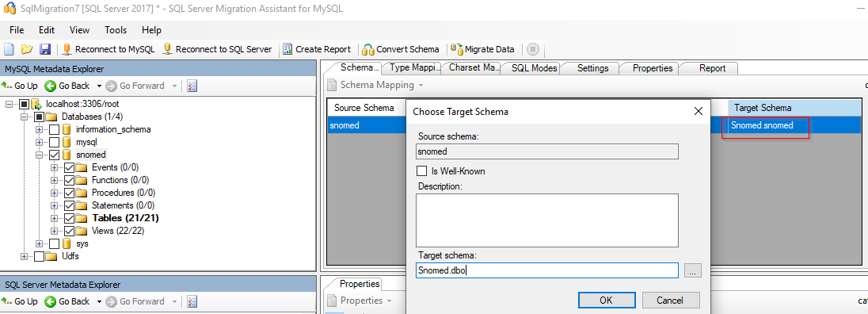The image size is (868, 314).
Task: Click the localhost server connection icon
Action: click(36, 104)
